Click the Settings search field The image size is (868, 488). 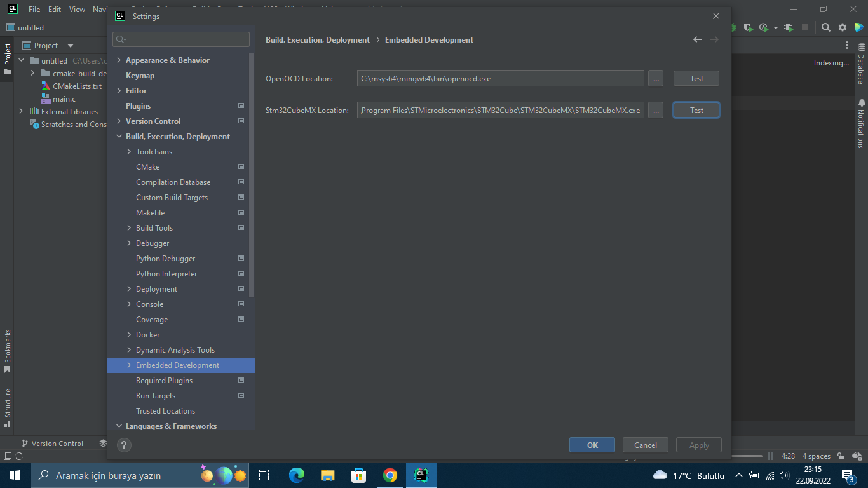181,39
